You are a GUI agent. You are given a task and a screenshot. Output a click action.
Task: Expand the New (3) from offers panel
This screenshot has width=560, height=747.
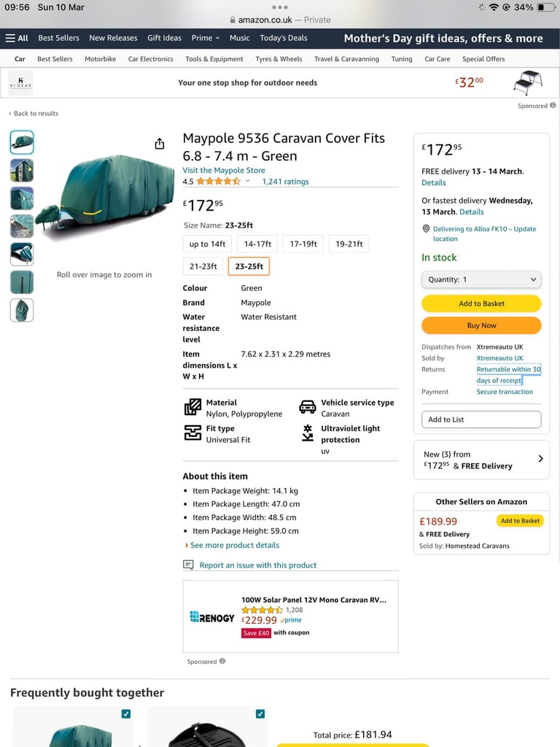[x=540, y=459]
